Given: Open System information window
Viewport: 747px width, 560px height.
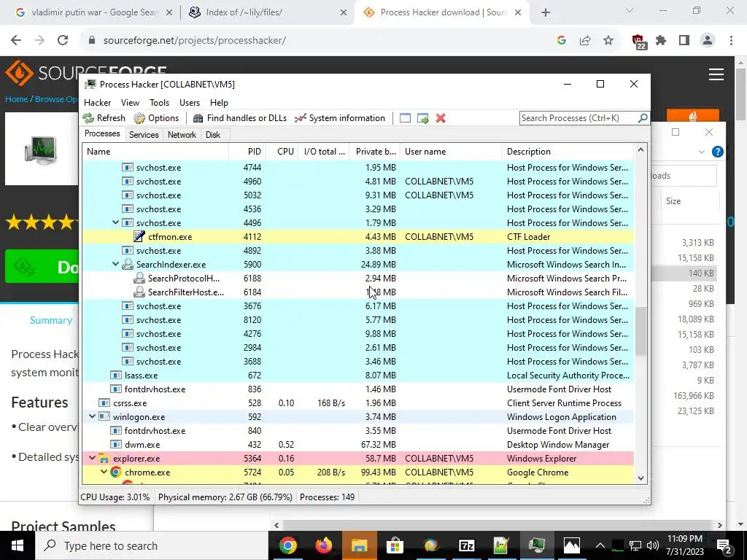Looking at the screenshot, I should (x=340, y=118).
